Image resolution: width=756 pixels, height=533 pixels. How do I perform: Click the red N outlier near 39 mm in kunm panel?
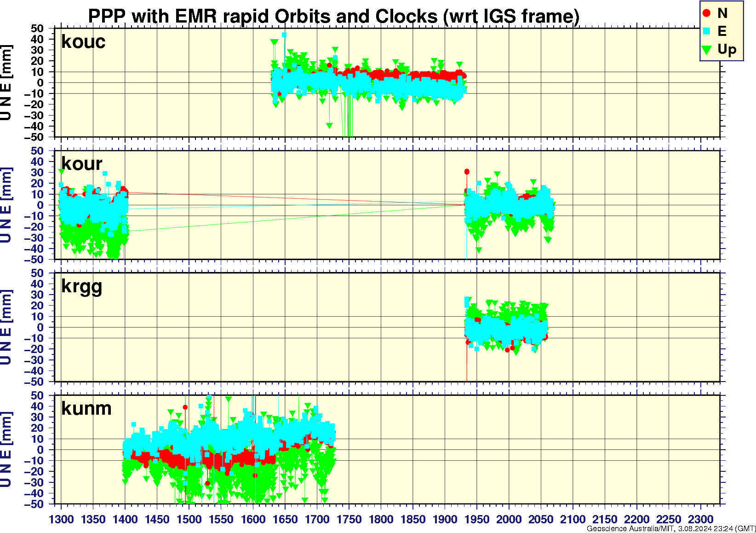pyautogui.click(x=185, y=407)
